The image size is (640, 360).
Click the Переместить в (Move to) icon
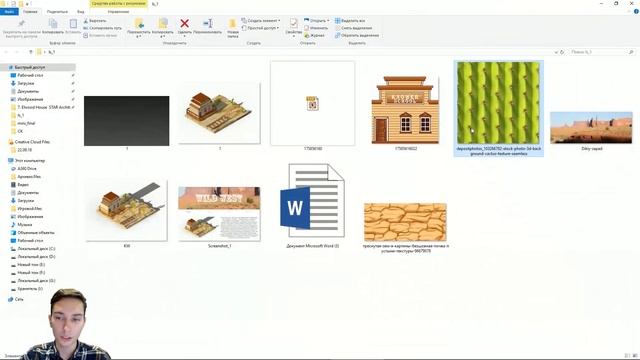139,24
